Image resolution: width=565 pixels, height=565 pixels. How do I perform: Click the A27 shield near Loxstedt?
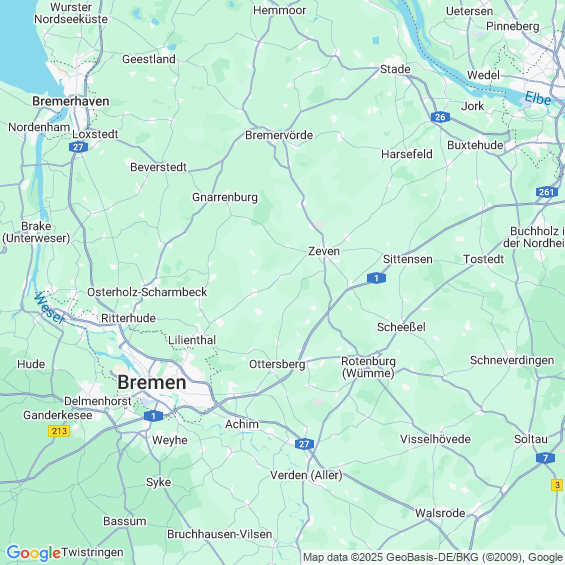coord(78,147)
